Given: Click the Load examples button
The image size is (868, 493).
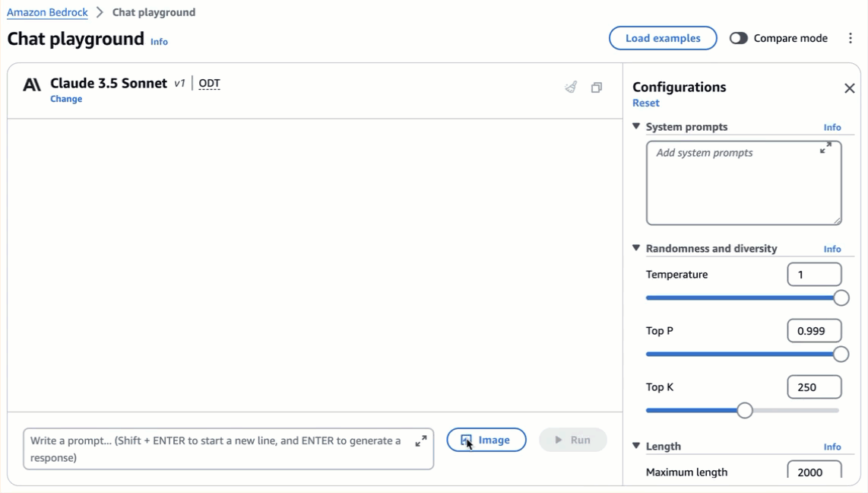Looking at the screenshot, I should [x=662, y=37].
